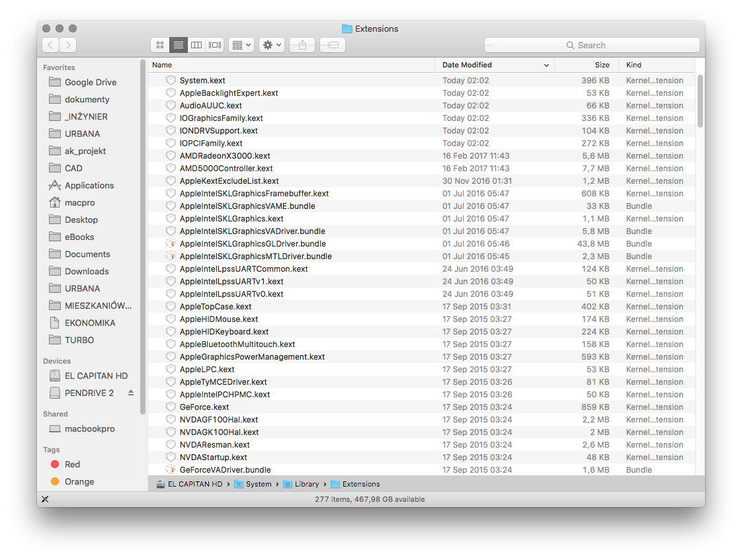Click EL CAPITAN HD in path bar
The width and height of the screenshot is (742, 560).
(189, 484)
